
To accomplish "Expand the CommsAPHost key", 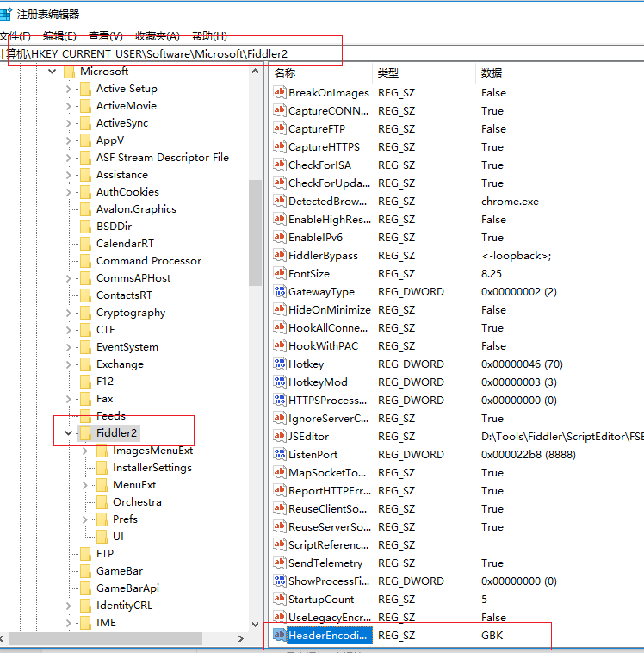I will pos(69,278).
